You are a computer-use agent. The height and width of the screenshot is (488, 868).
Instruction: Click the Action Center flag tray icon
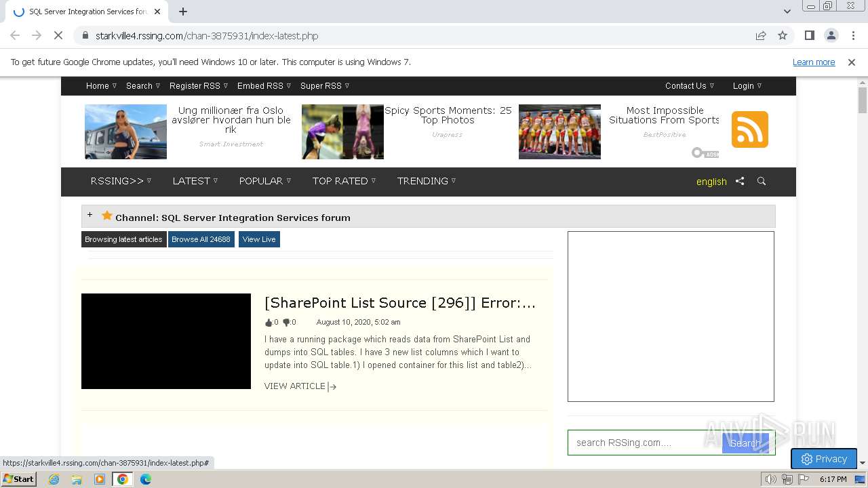click(804, 479)
